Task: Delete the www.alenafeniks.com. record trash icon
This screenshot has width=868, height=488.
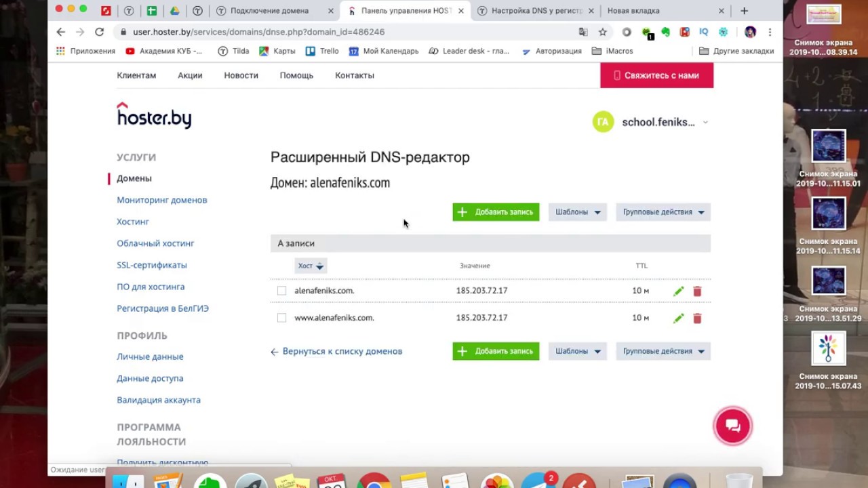Action: point(697,318)
